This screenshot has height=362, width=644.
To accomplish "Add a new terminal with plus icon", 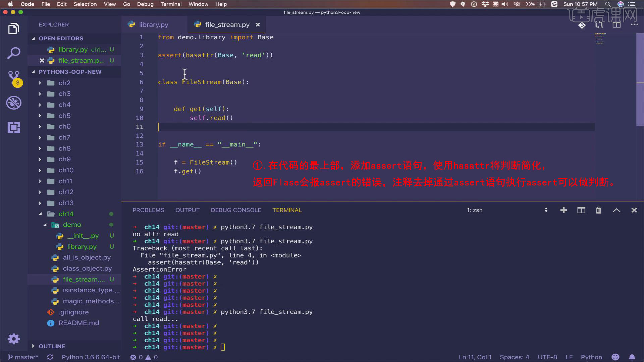I will (x=563, y=210).
